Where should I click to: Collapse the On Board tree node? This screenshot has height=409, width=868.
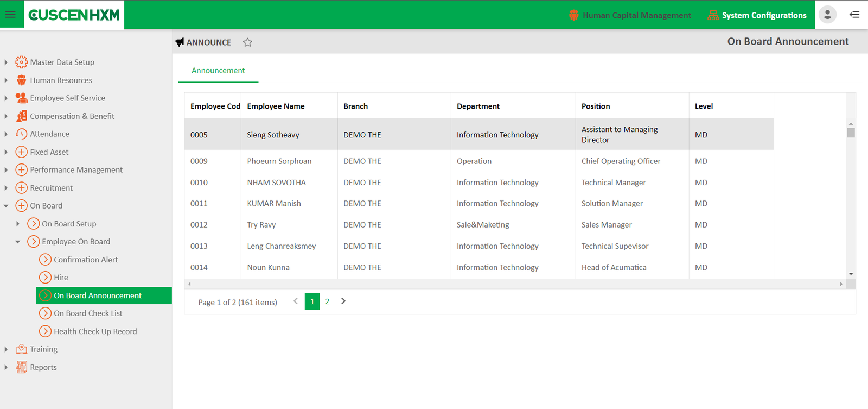click(6, 206)
